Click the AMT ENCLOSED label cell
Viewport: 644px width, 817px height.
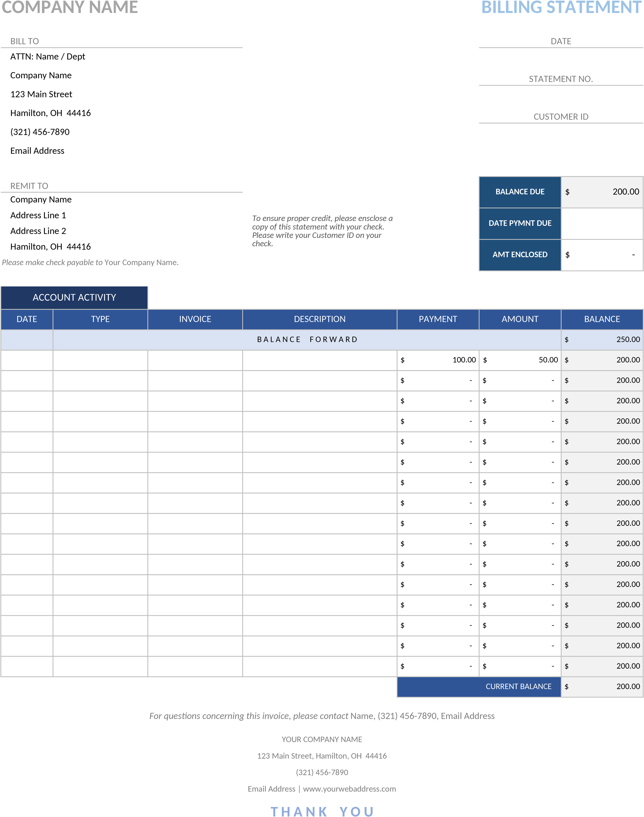(x=520, y=255)
